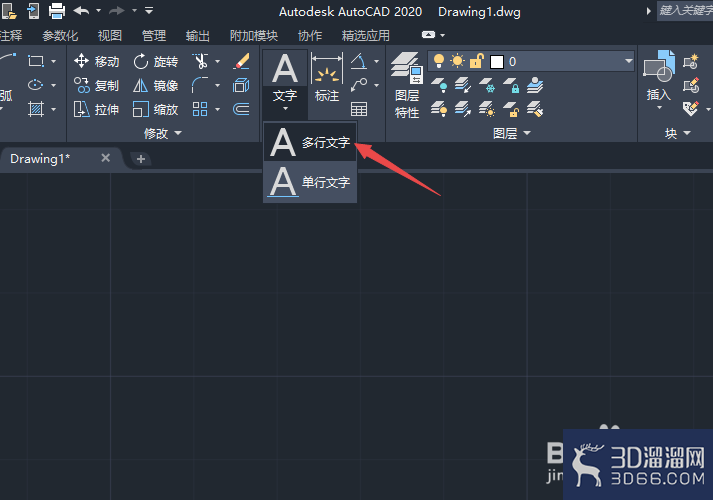Click the layer color white swatch
713x500 pixels.
(x=497, y=61)
